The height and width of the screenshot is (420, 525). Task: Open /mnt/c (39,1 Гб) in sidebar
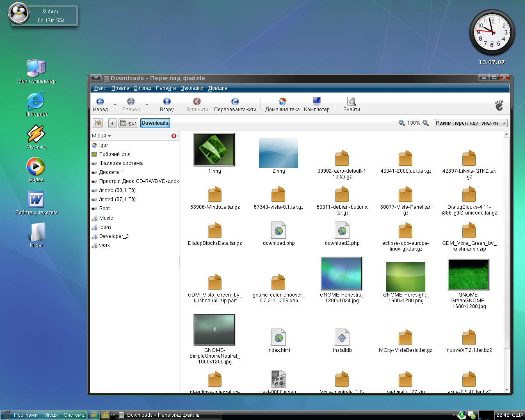coord(135,190)
